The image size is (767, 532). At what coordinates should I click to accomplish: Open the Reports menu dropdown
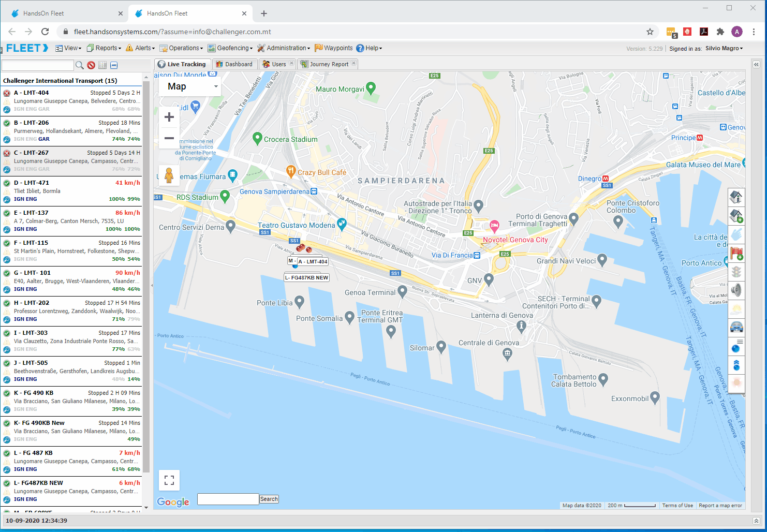(104, 48)
